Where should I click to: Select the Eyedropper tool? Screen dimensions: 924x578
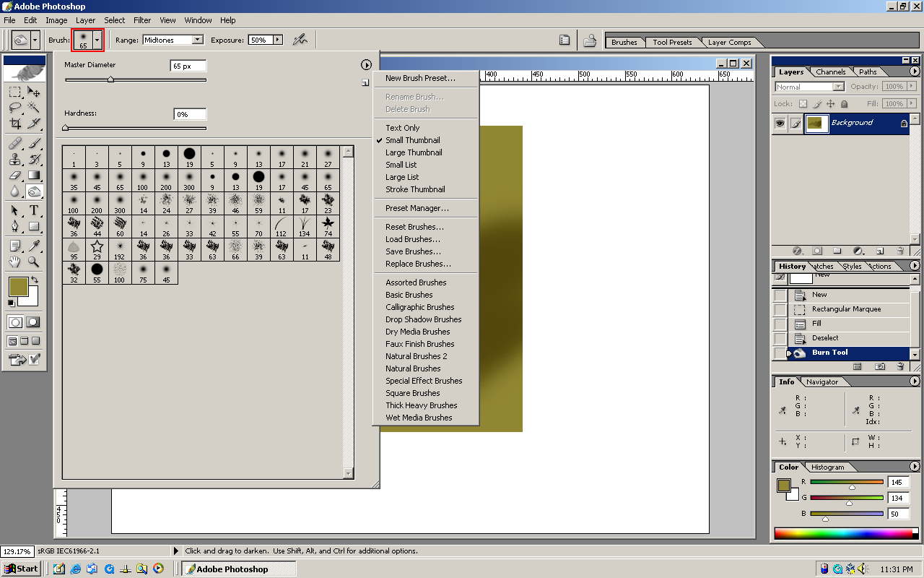click(34, 246)
